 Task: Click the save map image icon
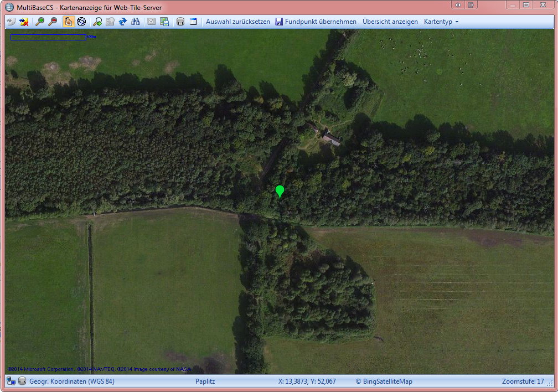pyautogui.click(x=164, y=22)
